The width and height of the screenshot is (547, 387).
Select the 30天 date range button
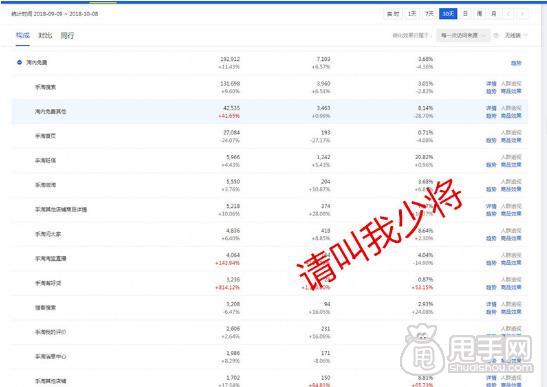[448, 14]
